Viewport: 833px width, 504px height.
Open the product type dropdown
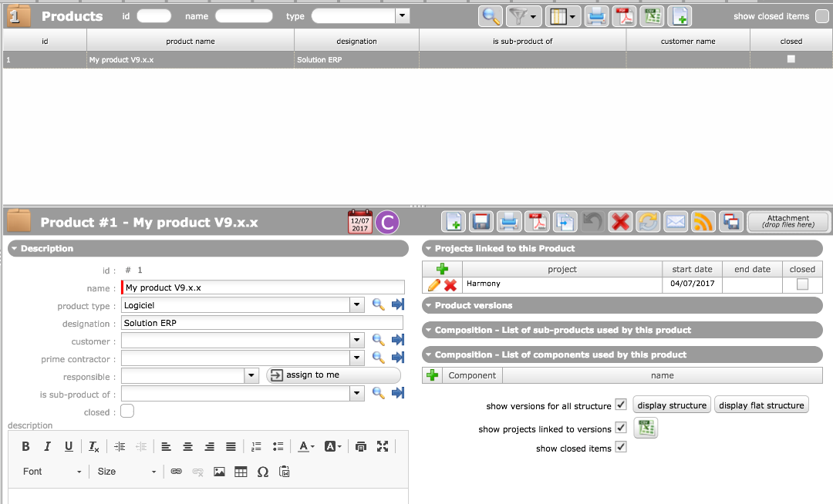point(357,305)
